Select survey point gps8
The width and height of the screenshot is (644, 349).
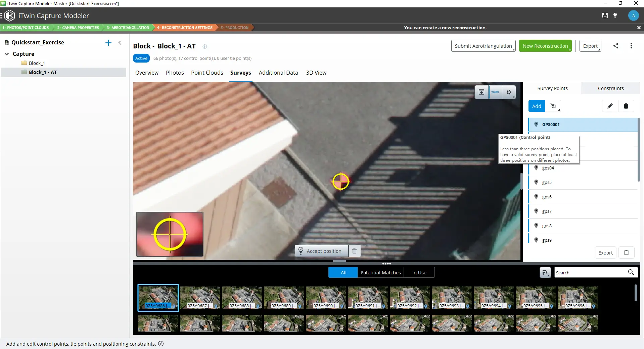pos(583,226)
